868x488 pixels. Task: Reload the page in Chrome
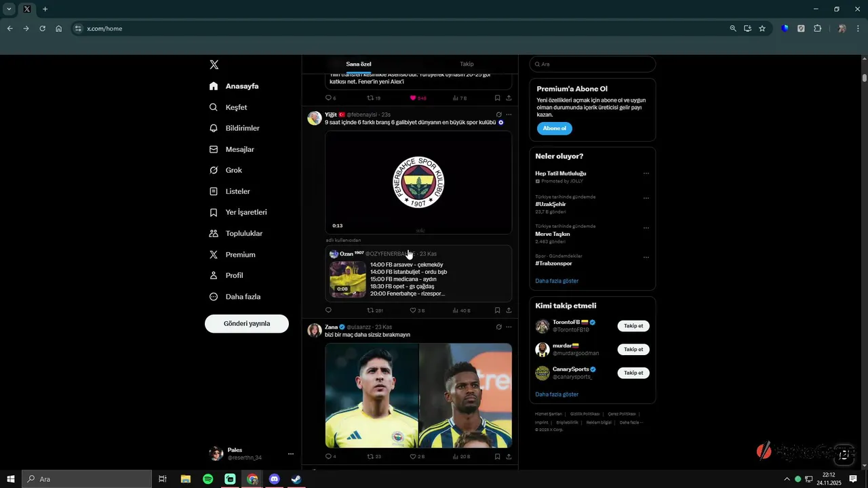tap(42, 28)
